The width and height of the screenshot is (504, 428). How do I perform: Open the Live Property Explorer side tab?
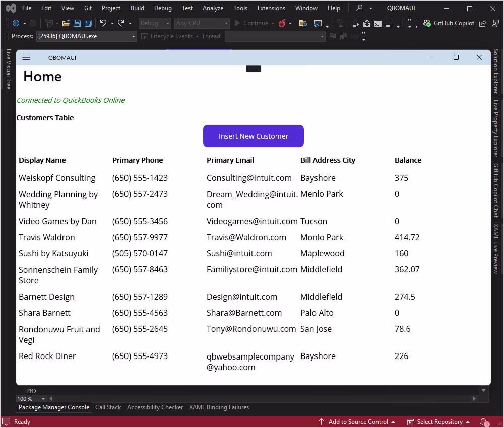[x=496, y=128]
